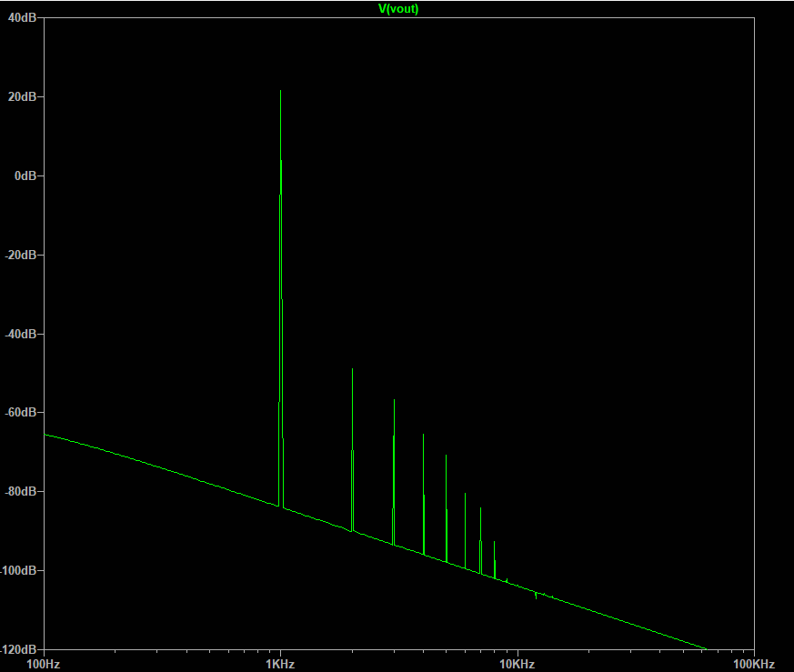Click the 1KHz fundamental peak tip
Viewport: 794px width, 672px height.
(280, 91)
